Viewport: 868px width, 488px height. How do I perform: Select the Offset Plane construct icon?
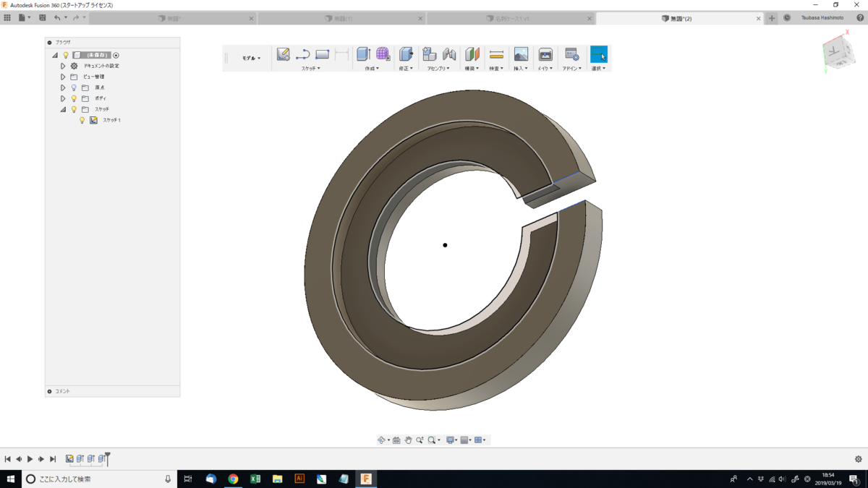tap(472, 54)
